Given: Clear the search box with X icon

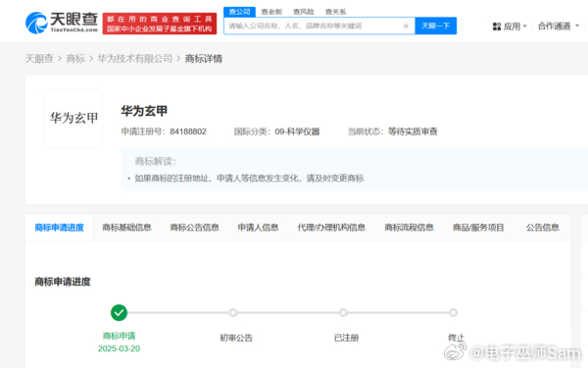Looking at the screenshot, I should pyautogui.click(x=406, y=26).
